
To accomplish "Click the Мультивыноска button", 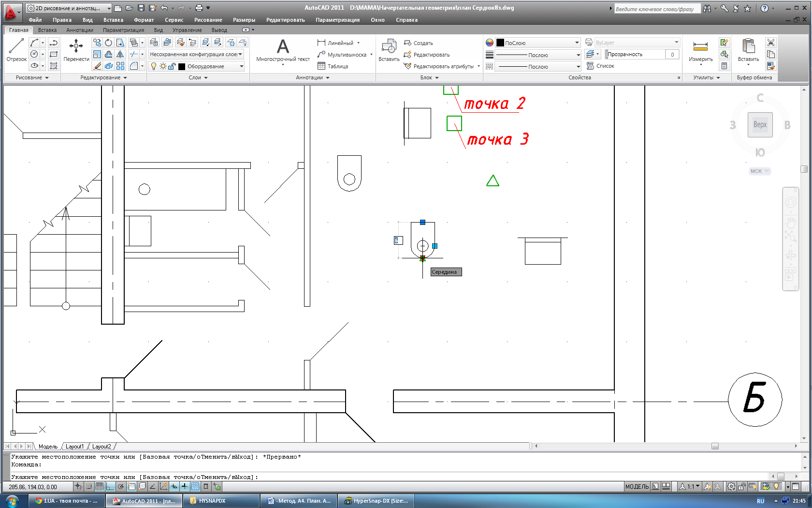I will (345, 55).
